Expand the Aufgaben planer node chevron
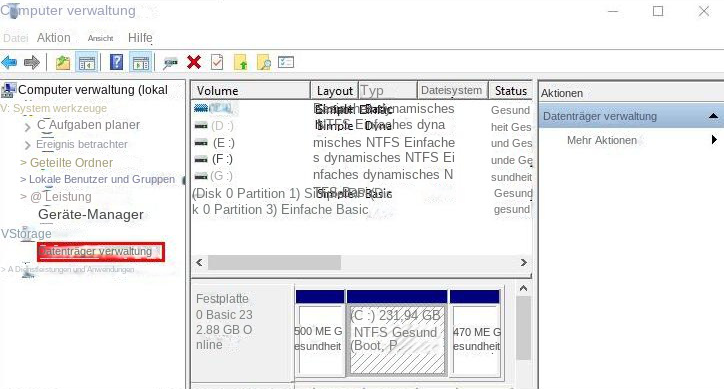The width and height of the screenshot is (724, 389). (27, 127)
